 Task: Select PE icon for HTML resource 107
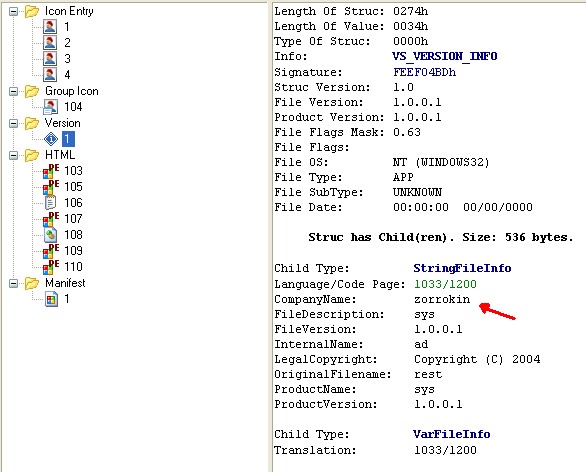point(51,219)
